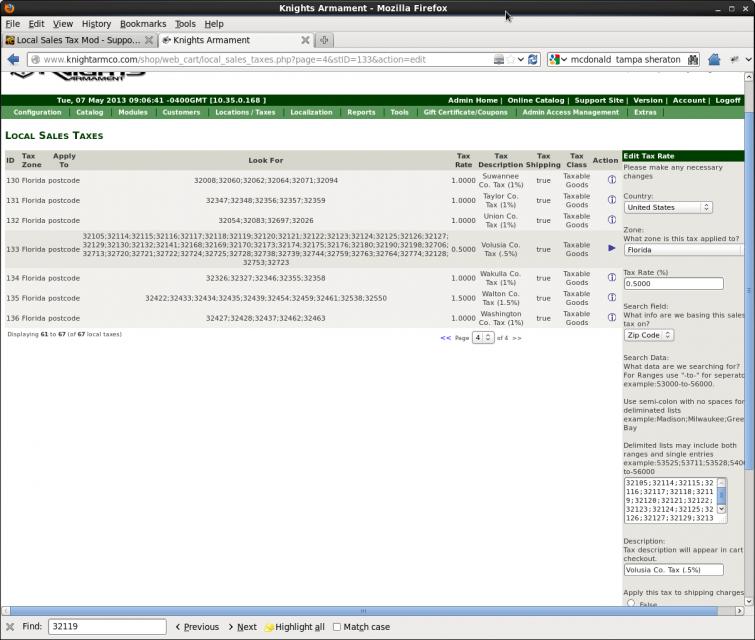This screenshot has height=640, width=755.
Task: Open Customers admin menu
Action: point(181,112)
